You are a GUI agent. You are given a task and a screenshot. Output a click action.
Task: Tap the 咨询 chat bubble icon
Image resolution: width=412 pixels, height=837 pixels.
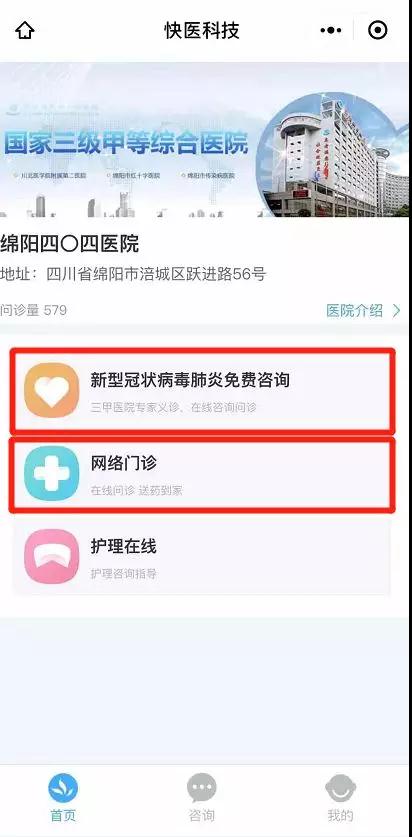202,788
